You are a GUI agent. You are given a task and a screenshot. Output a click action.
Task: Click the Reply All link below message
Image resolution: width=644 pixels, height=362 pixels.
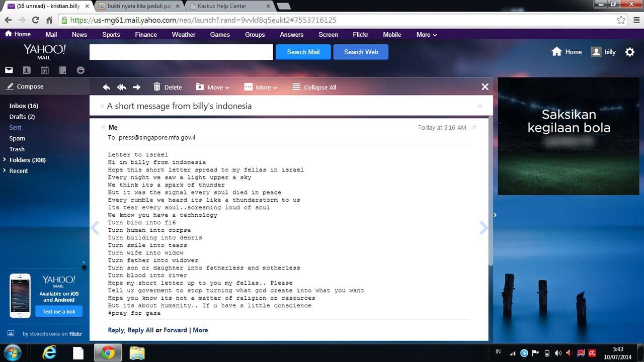click(140, 330)
